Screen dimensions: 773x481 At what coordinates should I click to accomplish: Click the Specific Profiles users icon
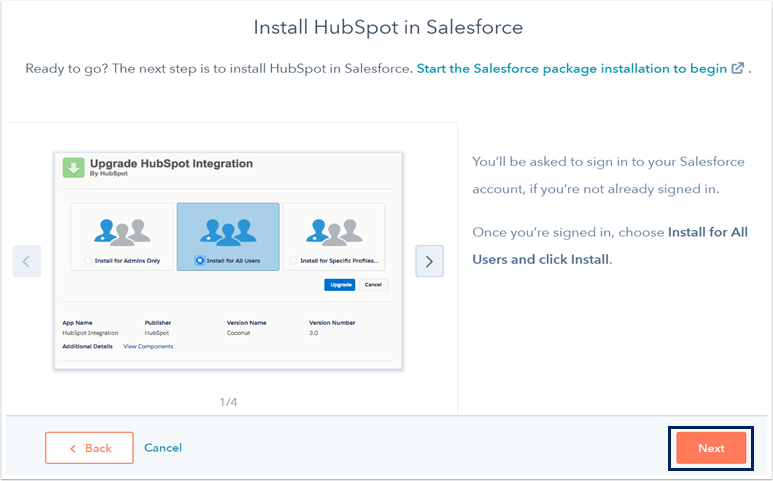[334, 233]
